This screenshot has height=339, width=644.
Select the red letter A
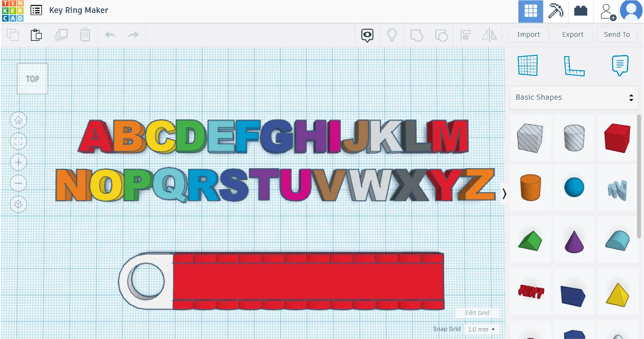(x=96, y=136)
